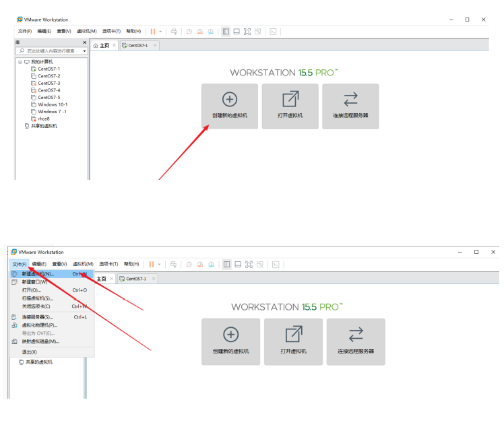Toggle show library icon in the library-panel window

point(226,32)
